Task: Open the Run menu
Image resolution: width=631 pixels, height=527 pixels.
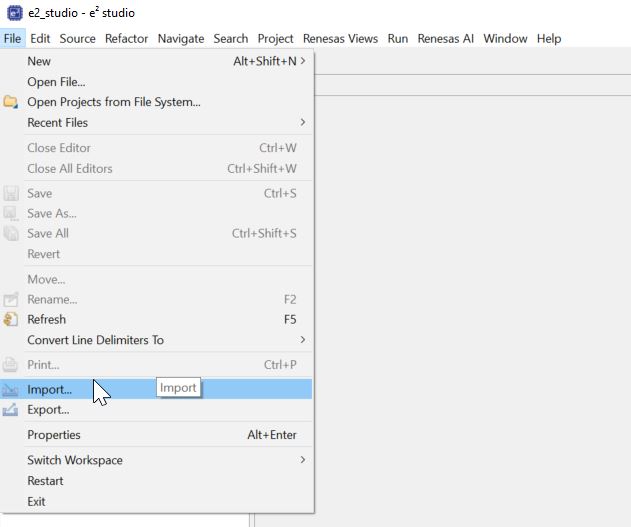Action: pyautogui.click(x=398, y=39)
